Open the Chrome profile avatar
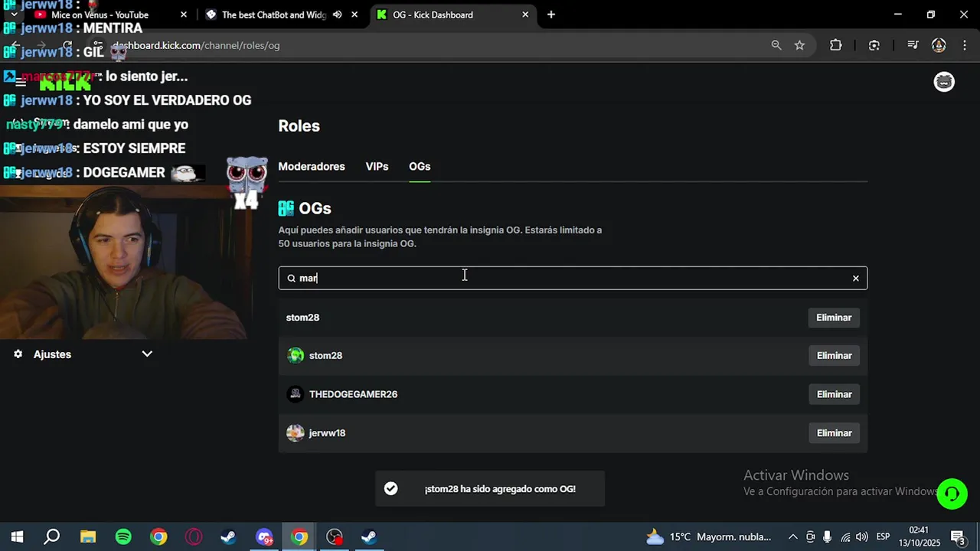 [939, 45]
